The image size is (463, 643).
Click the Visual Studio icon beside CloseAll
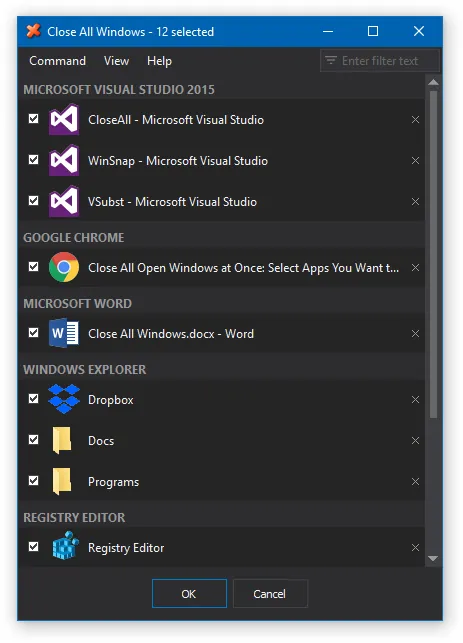coord(64,119)
